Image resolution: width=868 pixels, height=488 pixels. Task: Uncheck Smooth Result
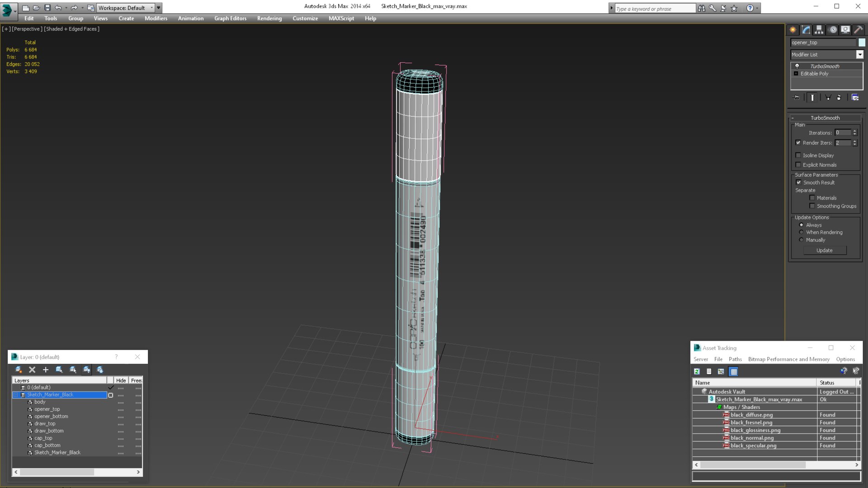click(x=798, y=182)
